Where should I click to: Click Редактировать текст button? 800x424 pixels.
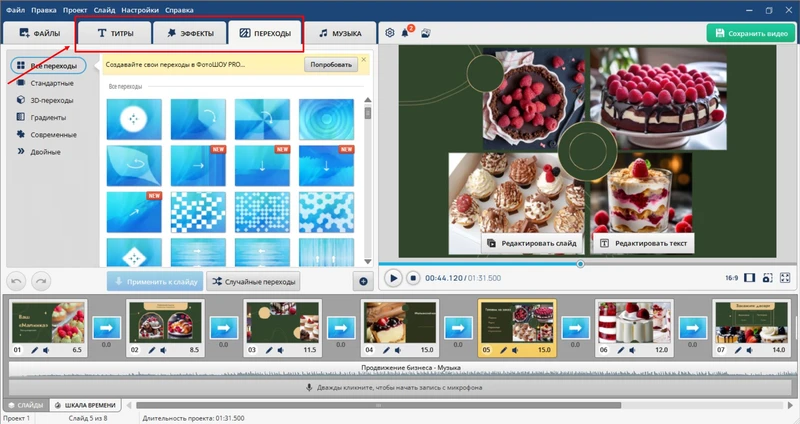pos(643,243)
